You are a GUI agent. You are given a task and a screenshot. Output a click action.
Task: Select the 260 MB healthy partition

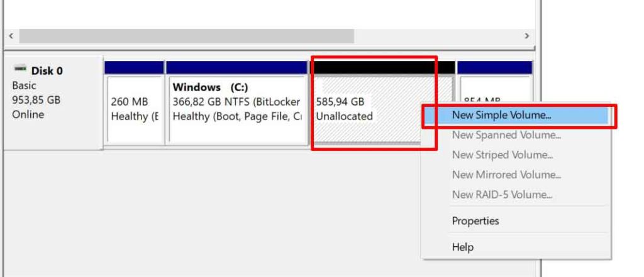click(x=134, y=109)
